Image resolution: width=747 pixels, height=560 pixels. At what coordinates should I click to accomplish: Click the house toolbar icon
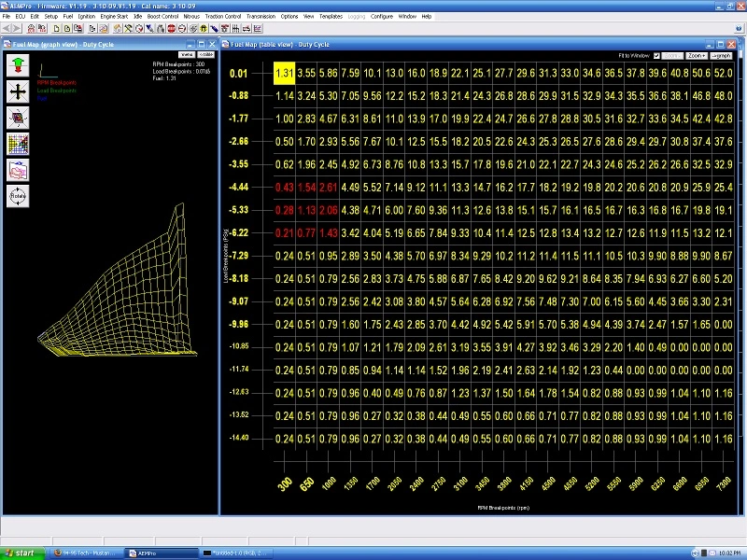coord(118,29)
